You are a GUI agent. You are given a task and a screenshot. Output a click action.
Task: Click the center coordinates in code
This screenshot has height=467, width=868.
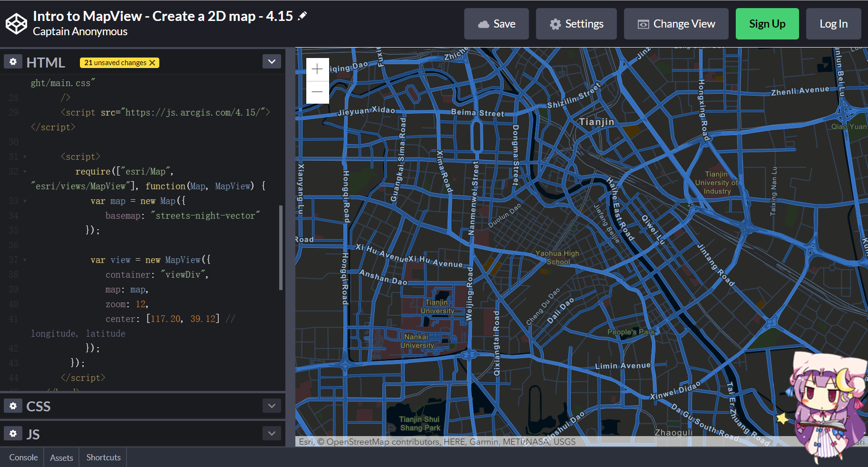[183, 319]
